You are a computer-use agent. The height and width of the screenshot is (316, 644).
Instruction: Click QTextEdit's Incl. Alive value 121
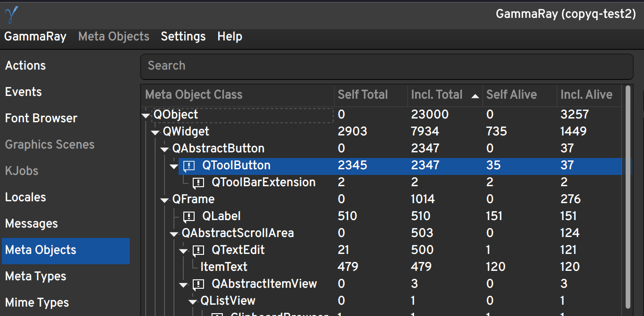coord(569,250)
